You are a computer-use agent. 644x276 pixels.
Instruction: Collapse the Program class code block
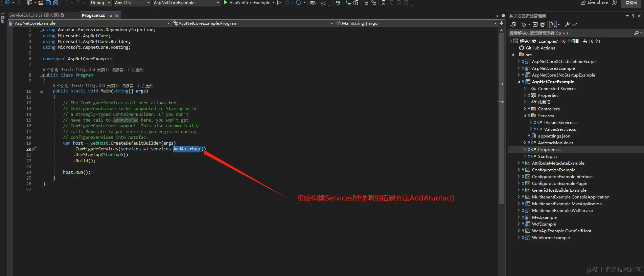(x=41, y=75)
